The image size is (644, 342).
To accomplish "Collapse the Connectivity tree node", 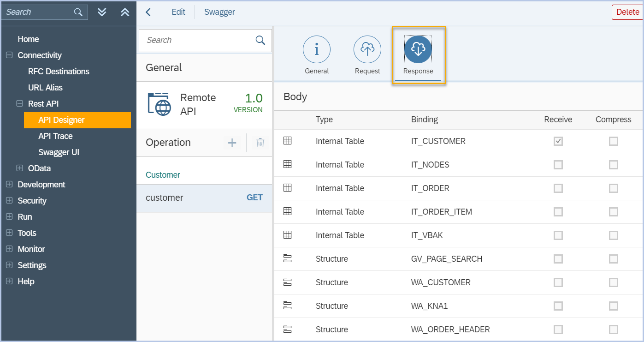I will [9, 55].
